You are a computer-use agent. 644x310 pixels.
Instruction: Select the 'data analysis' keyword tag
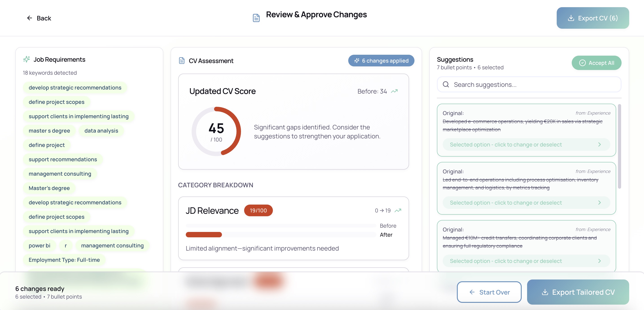pos(101,131)
